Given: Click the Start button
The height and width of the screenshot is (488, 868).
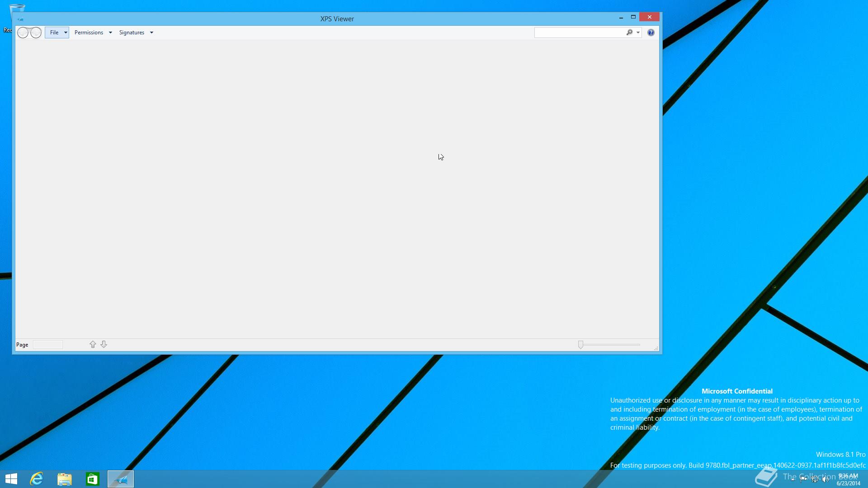Looking at the screenshot, I should pyautogui.click(x=11, y=479).
